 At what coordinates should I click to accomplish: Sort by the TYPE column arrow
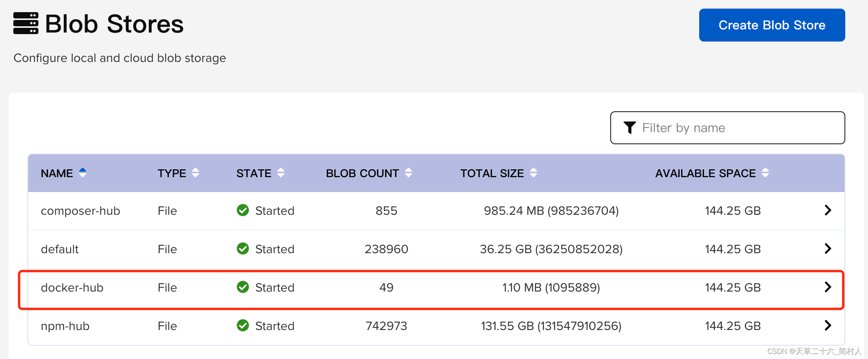(195, 173)
